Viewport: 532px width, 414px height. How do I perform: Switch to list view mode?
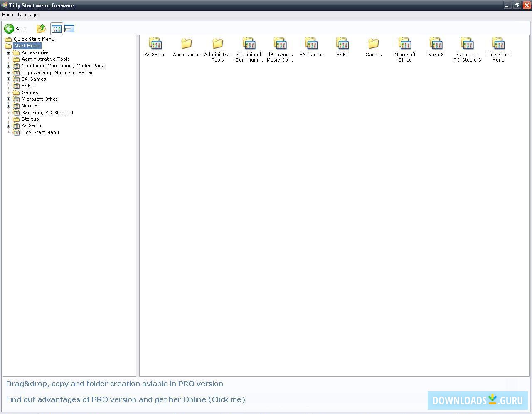[69, 28]
